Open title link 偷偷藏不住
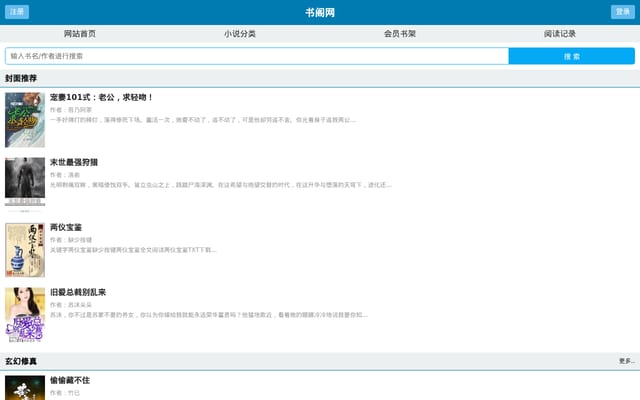 70,380
